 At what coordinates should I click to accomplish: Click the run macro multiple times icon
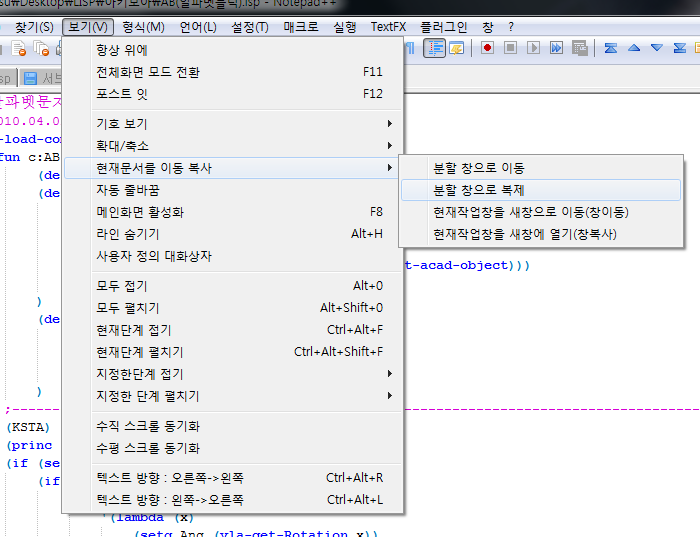pyautogui.click(x=556, y=48)
